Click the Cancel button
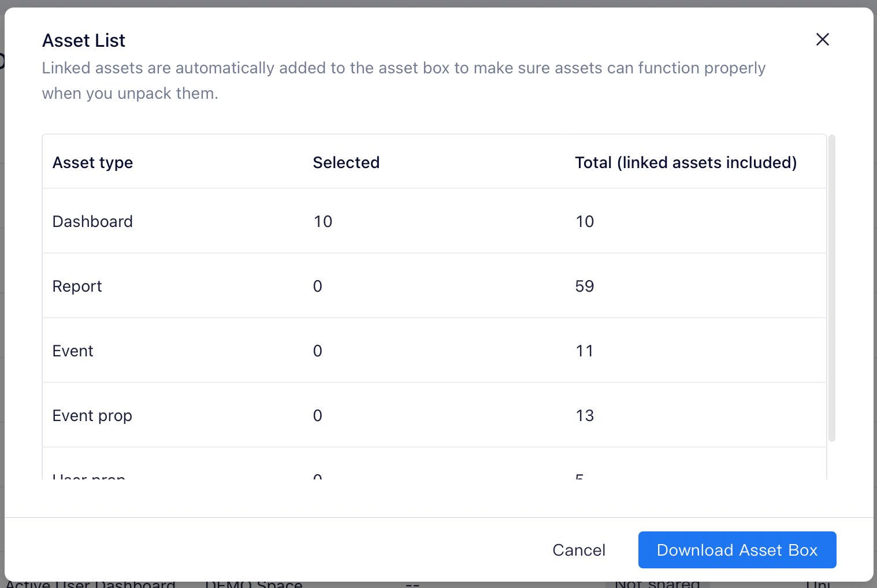The height and width of the screenshot is (588, 877). (578, 550)
